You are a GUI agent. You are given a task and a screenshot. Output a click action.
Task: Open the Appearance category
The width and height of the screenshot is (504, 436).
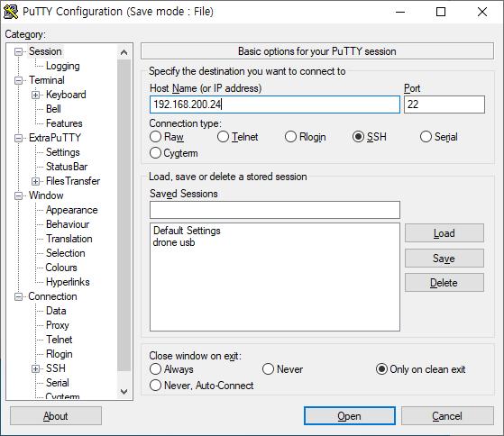(72, 210)
